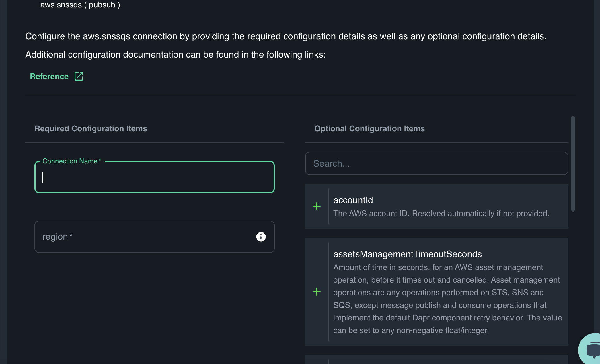Select the assetsManagementTimeoutSeconds item title
The image size is (600, 364).
coord(407,254)
